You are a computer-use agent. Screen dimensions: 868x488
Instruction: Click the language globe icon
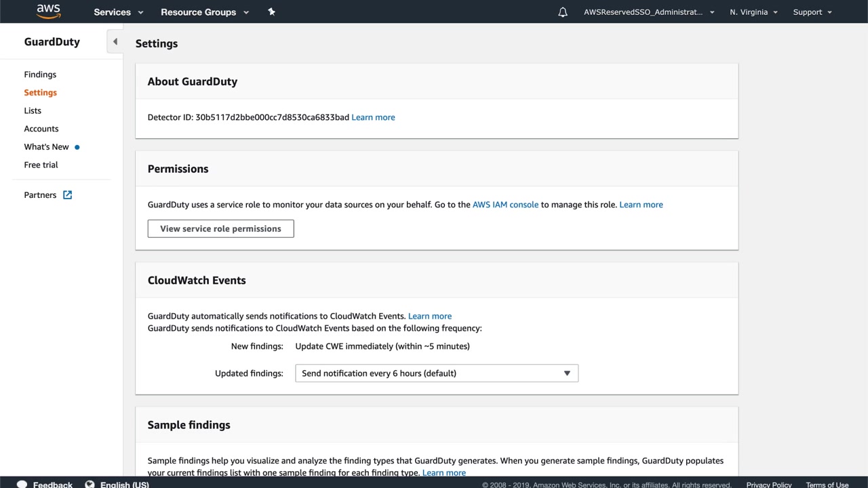click(x=90, y=484)
